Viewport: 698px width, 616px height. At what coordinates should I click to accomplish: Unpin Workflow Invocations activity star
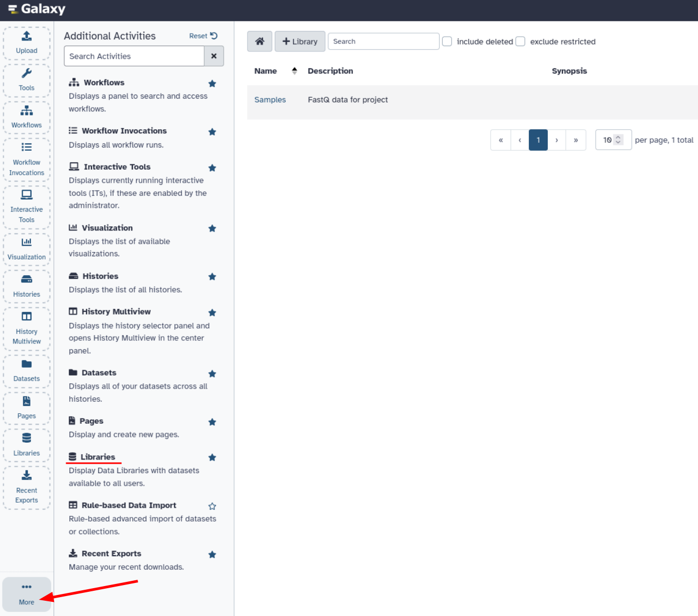click(212, 132)
